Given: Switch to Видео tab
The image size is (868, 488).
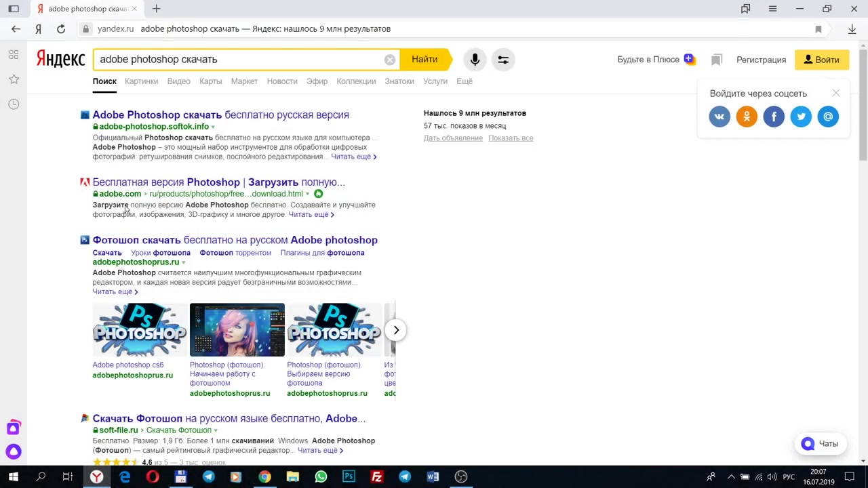Looking at the screenshot, I should 179,81.
